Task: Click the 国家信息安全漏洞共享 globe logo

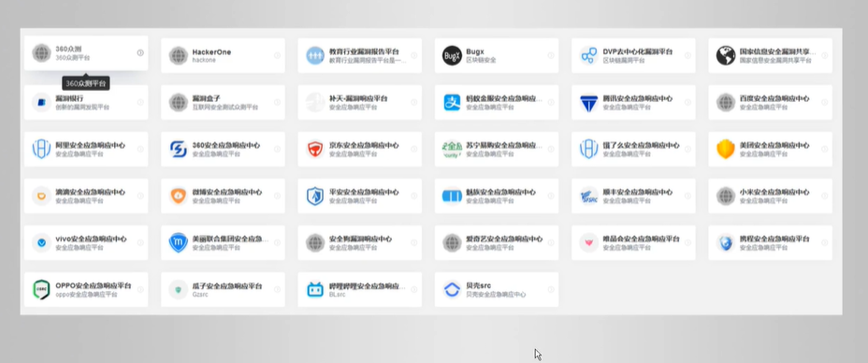Action: pos(726,55)
